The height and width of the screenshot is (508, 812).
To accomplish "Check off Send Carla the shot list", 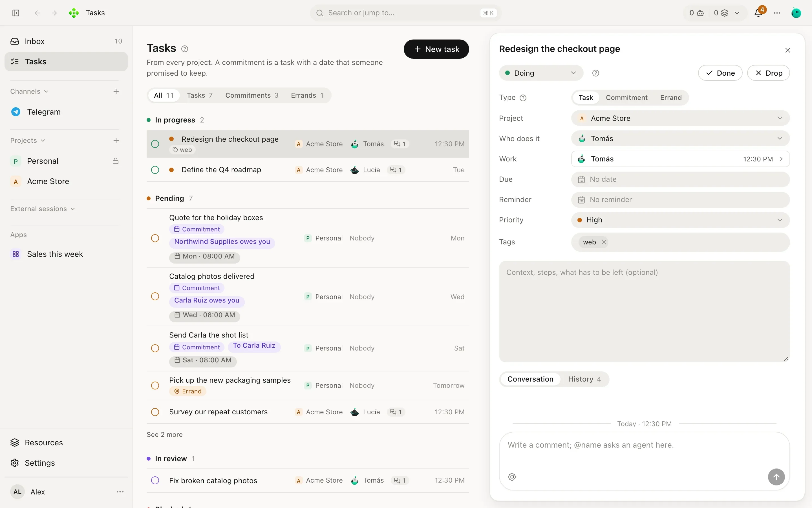I will coord(155,348).
